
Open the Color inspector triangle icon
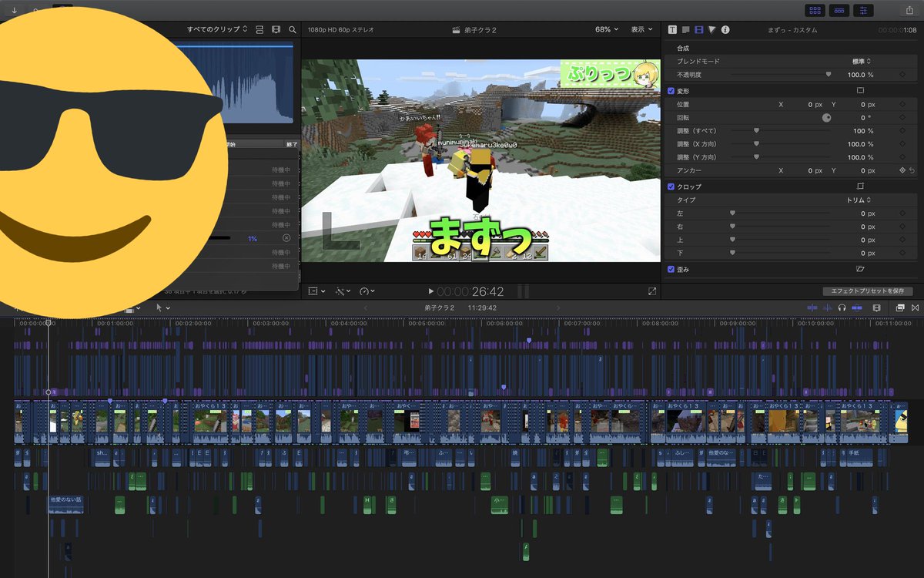click(712, 29)
